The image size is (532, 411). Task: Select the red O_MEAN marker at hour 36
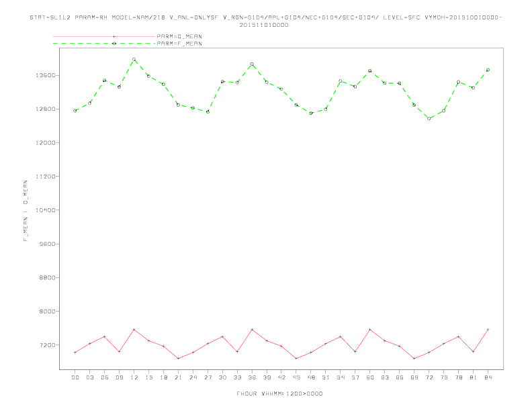(252, 330)
